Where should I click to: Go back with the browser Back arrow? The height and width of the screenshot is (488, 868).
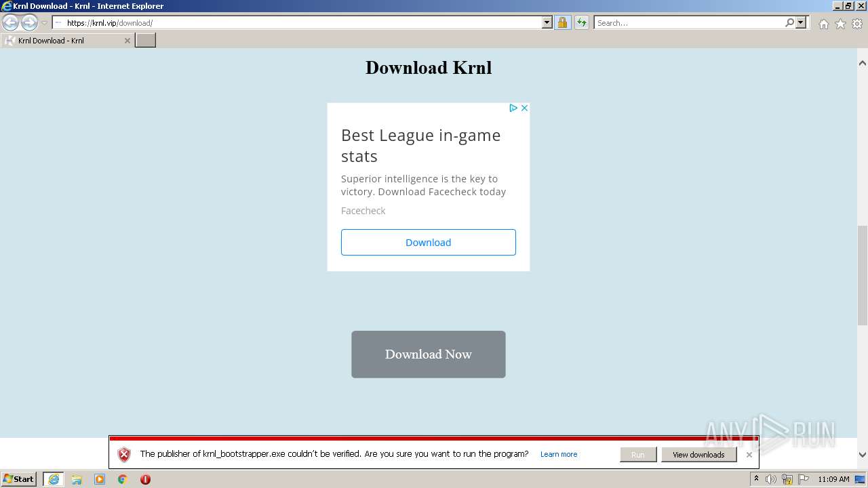coord(10,23)
